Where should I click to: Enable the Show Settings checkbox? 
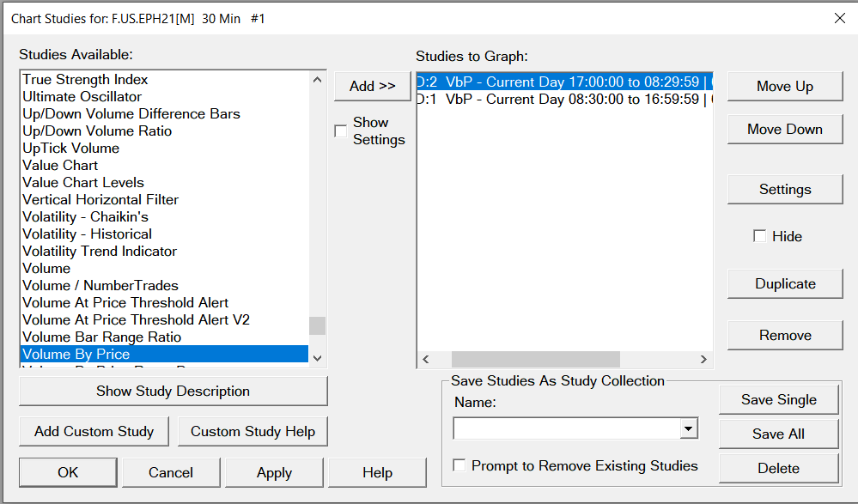click(341, 131)
